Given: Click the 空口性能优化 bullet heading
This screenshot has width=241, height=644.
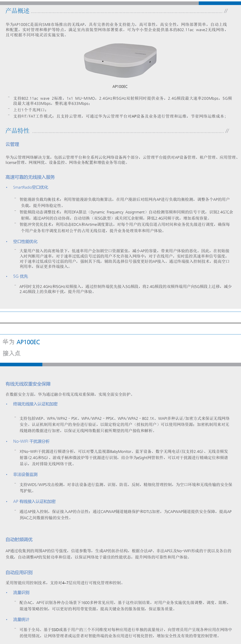Looking at the screenshot, I should click(25, 241).
